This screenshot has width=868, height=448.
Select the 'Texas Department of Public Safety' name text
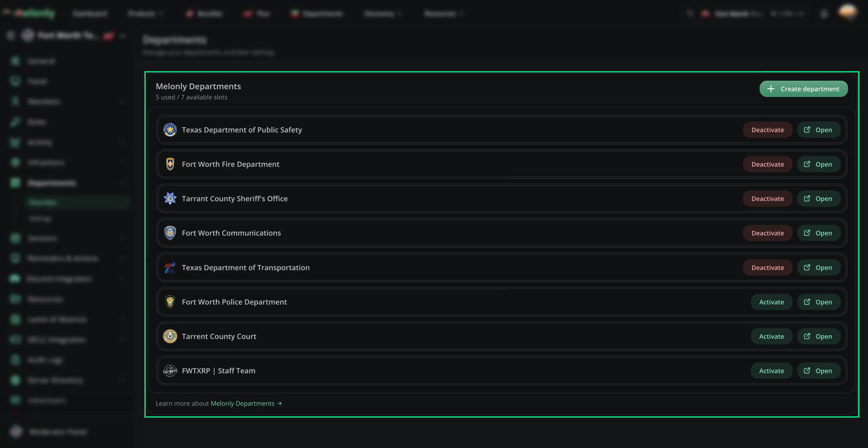(x=242, y=130)
